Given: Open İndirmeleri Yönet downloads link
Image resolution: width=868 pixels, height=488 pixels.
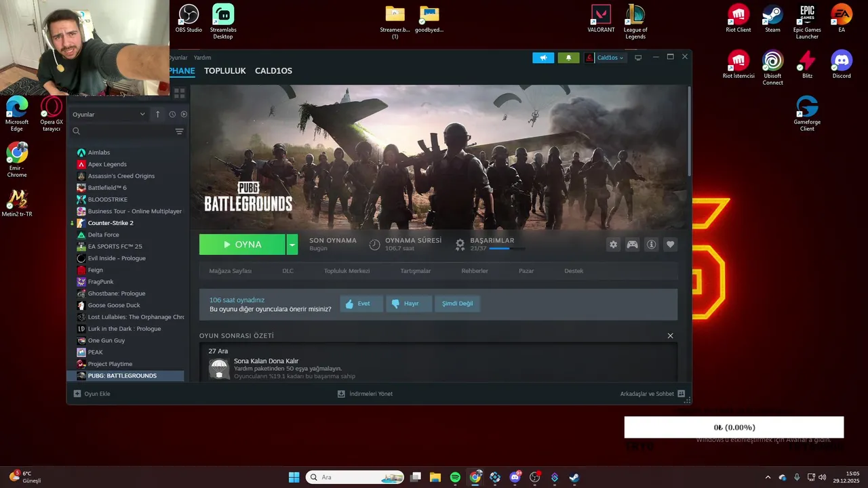Looking at the screenshot, I should 365,394.
